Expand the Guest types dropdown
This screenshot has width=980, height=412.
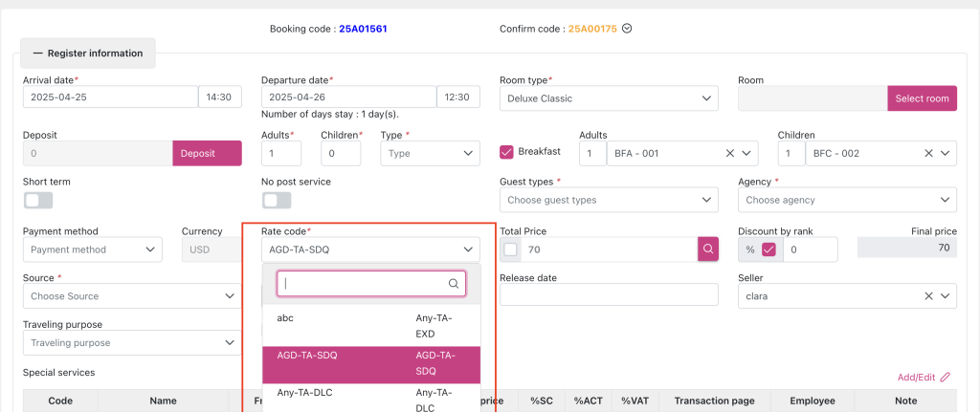tap(609, 200)
